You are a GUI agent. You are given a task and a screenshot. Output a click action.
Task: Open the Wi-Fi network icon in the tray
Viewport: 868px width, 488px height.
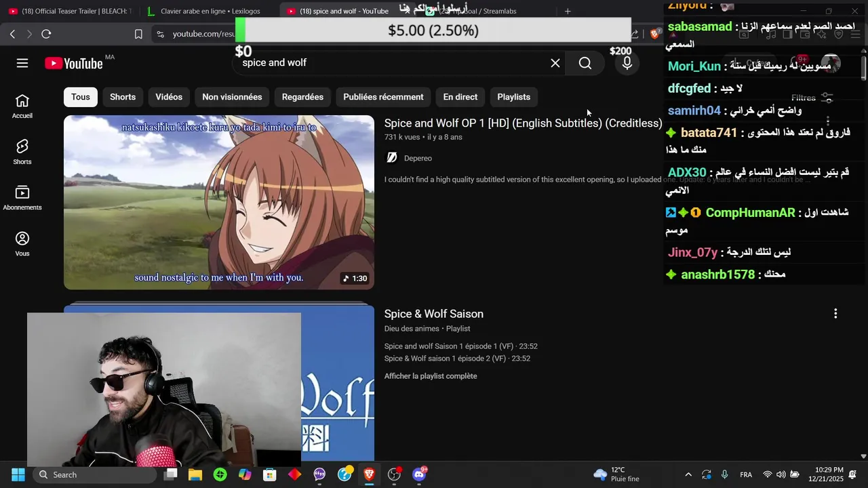coord(768,474)
